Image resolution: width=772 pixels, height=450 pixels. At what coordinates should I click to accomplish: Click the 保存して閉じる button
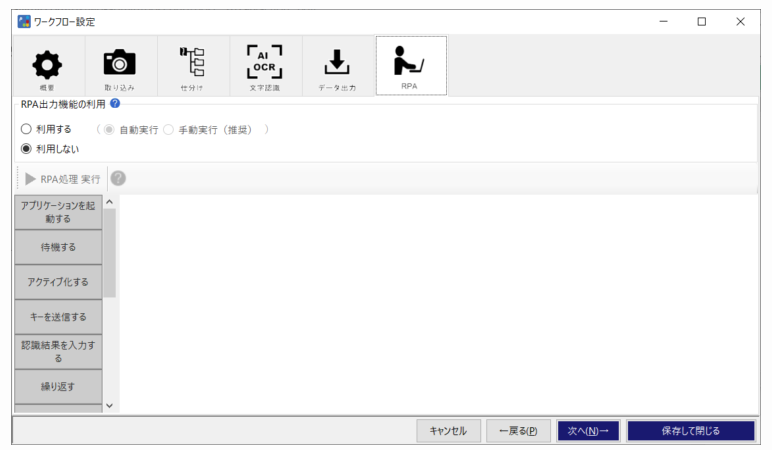coord(691,431)
